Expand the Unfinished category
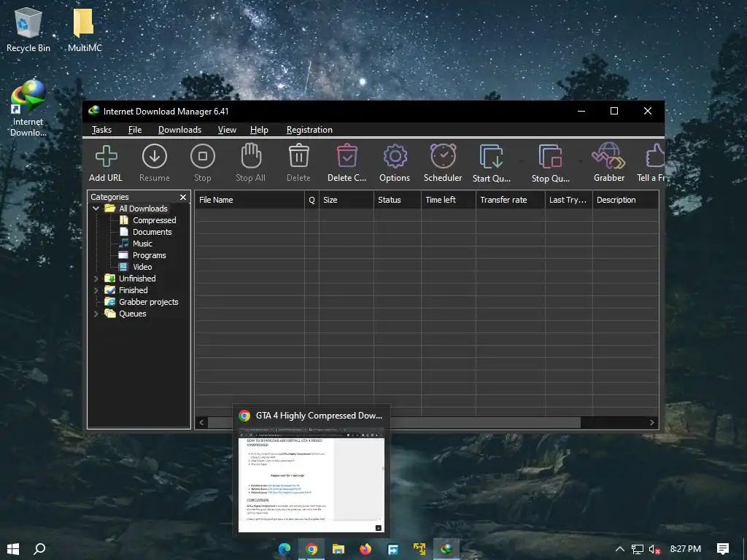Image resolution: width=747 pixels, height=560 pixels. coord(96,279)
